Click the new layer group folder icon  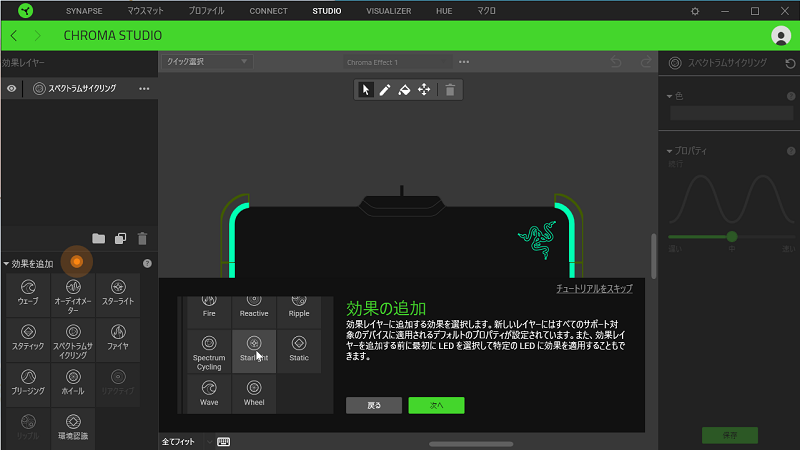point(98,238)
